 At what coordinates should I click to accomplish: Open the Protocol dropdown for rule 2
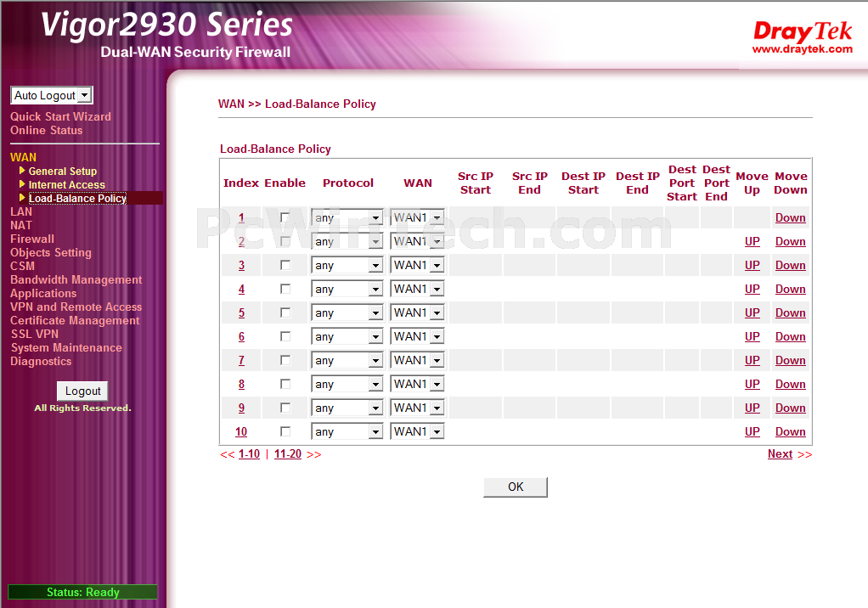[347, 242]
